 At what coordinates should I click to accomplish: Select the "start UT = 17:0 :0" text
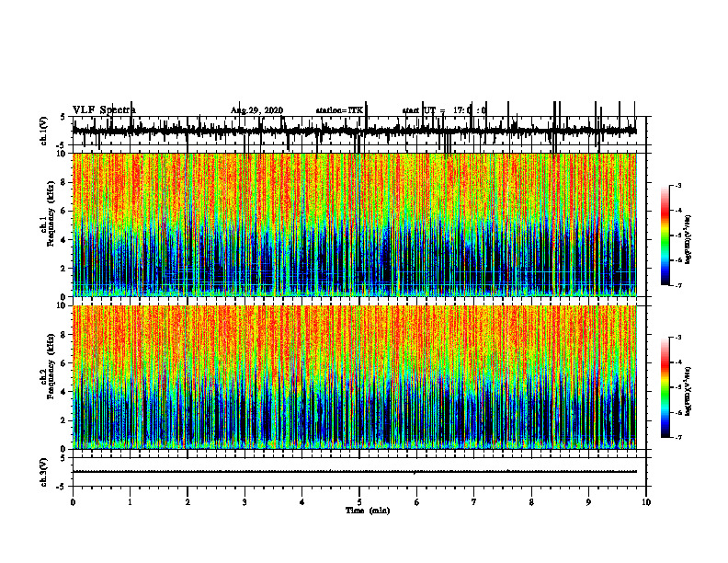point(444,110)
